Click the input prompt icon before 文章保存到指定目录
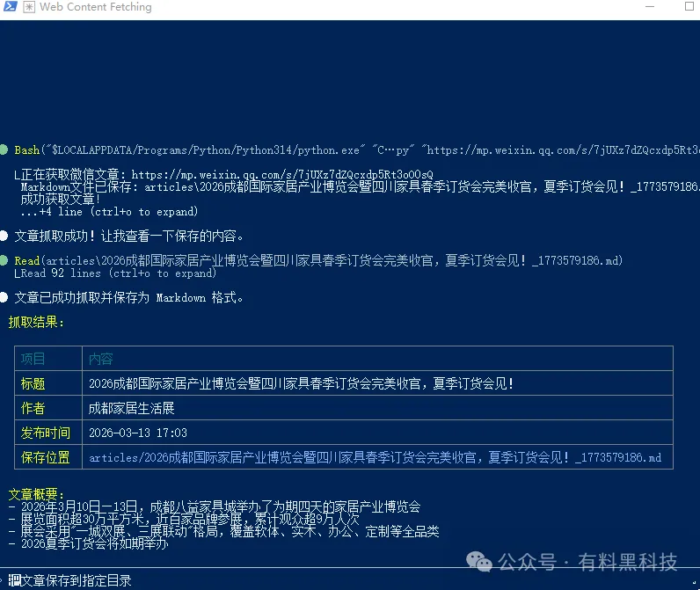The width and height of the screenshot is (700, 590). [x=12, y=580]
